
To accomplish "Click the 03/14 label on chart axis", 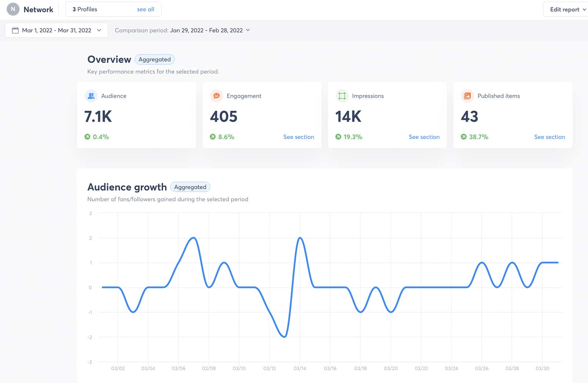I will [301, 368].
